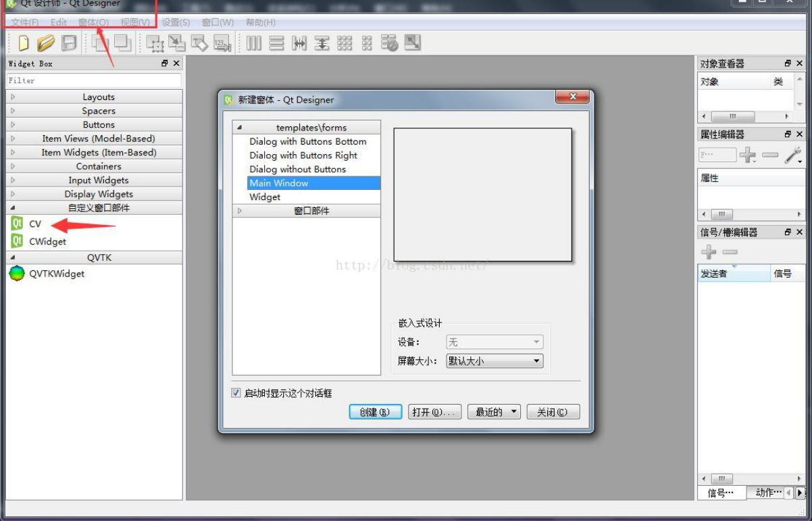Open the 窗口(W) menu
Image resolution: width=812 pixels, height=521 pixels.
pos(218,22)
